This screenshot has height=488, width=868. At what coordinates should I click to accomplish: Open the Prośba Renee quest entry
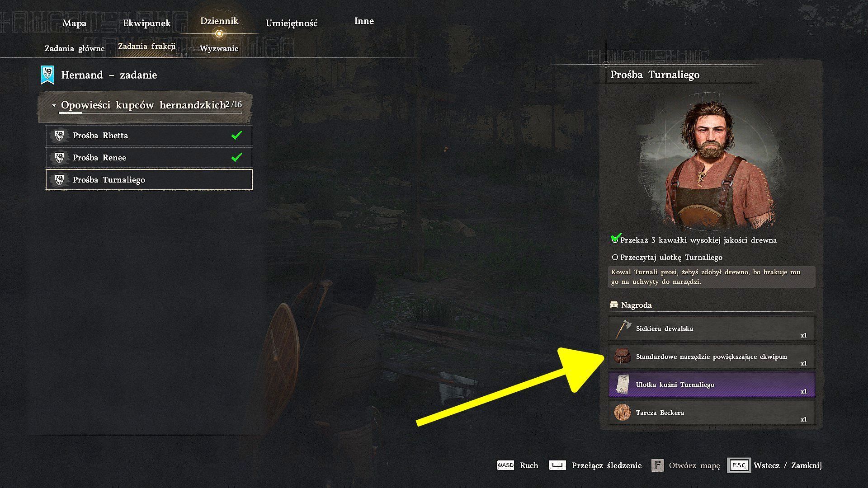[149, 158]
